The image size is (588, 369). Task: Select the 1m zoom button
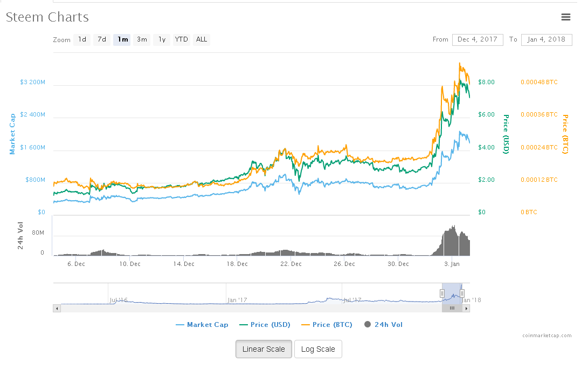tap(122, 39)
